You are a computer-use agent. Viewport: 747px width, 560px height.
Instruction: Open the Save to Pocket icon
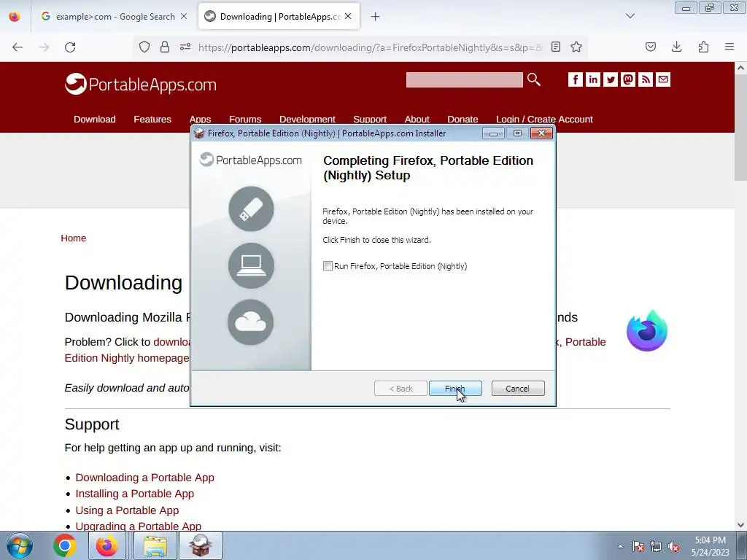[651, 47]
